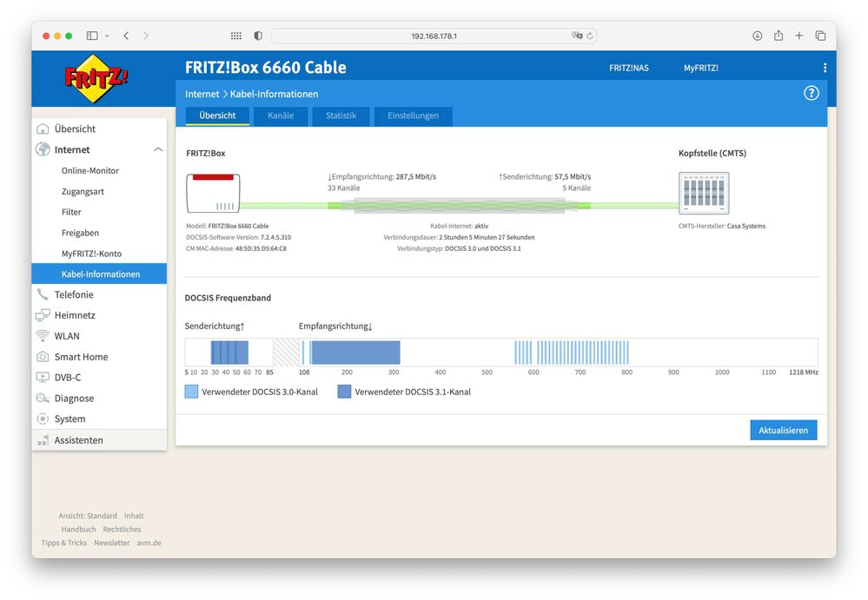
Task: Collapse the Internet menu chevron
Action: 158,149
